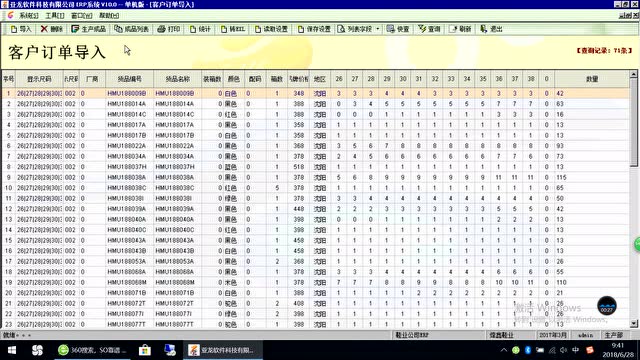Click 保存设置 (save settings) toolbar button

tap(314, 29)
